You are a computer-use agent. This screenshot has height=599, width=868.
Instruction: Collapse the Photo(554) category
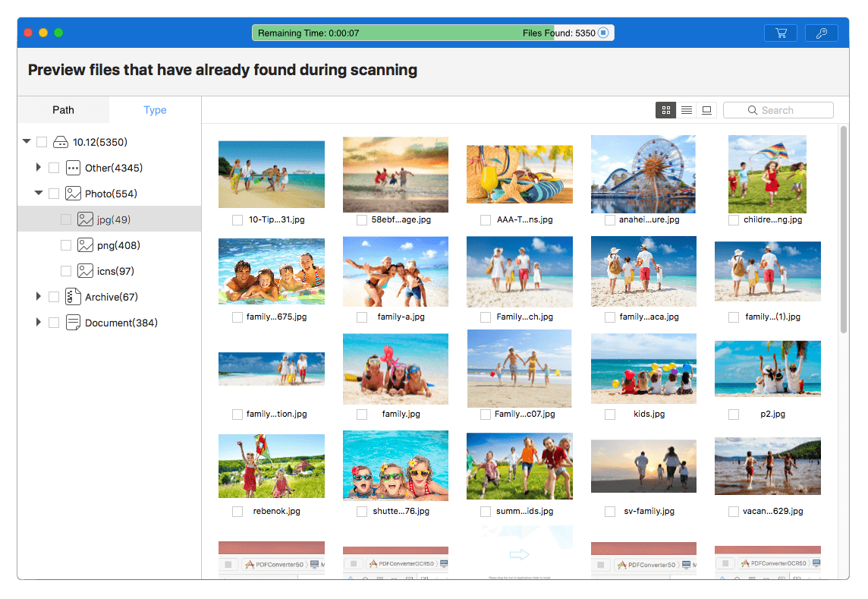(x=38, y=194)
